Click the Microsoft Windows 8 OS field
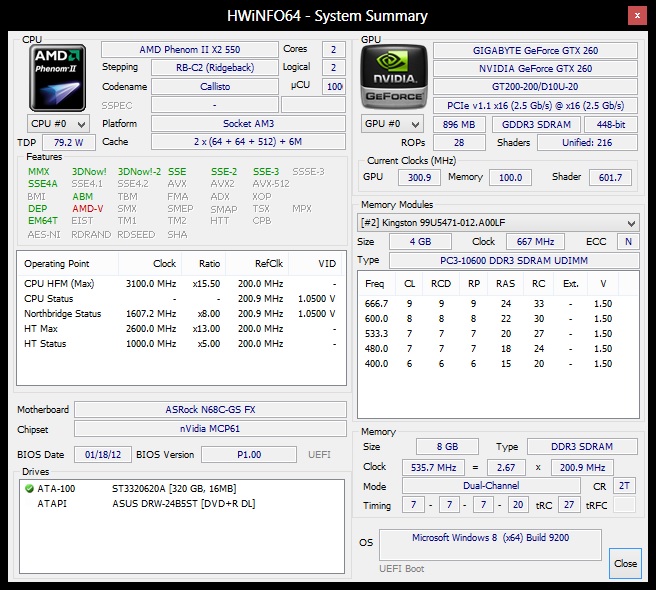This screenshot has height=590, width=656. (490, 544)
